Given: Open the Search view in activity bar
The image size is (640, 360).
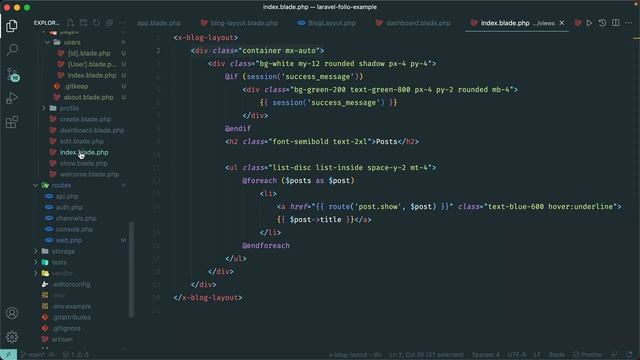Looking at the screenshot, I should (x=12, y=50).
